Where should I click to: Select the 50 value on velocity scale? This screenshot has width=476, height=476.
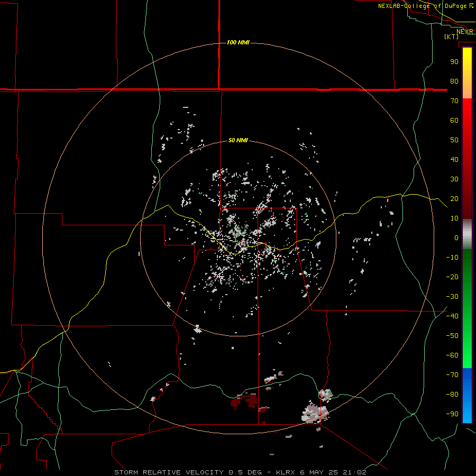point(454,140)
